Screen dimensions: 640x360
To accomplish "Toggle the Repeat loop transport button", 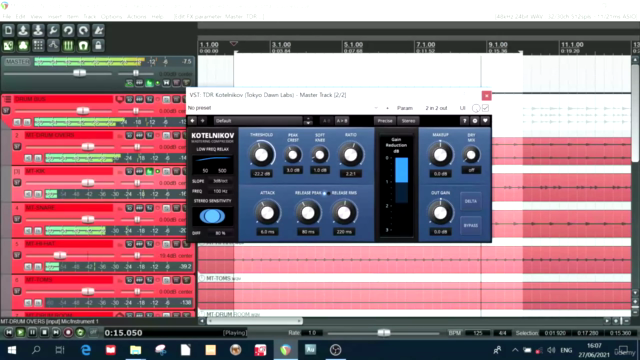I will tap(80, 333).
